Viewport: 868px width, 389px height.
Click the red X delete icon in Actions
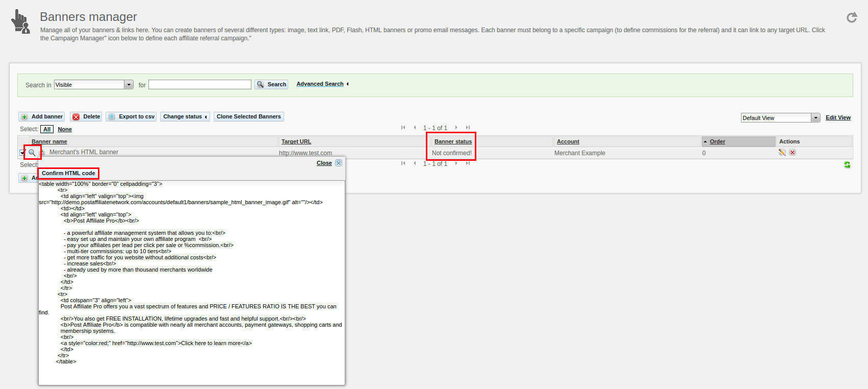pos(793,153)
